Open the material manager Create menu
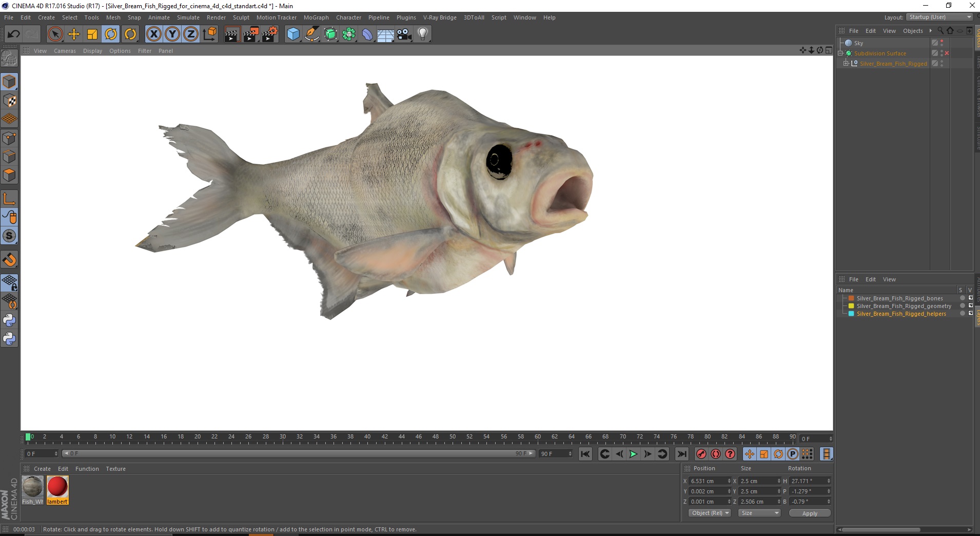This screenshot has height=536, width=980. pos(42,469)
